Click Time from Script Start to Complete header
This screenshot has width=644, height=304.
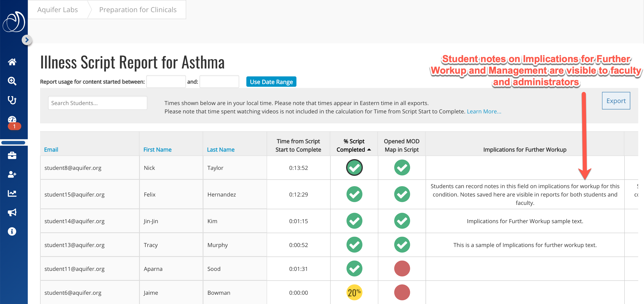click(x=298, y=145)
